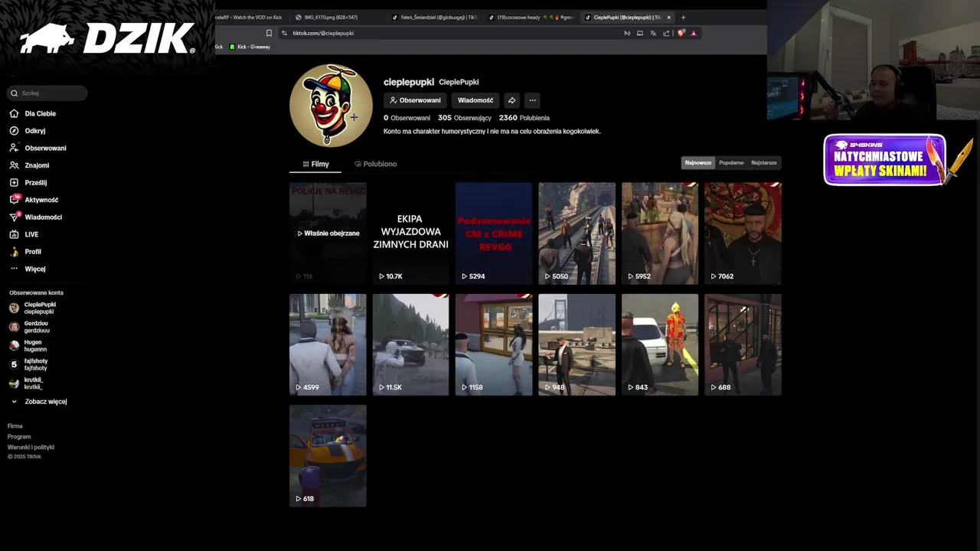Click the 0 Obserwowani following count

[407, 118]
